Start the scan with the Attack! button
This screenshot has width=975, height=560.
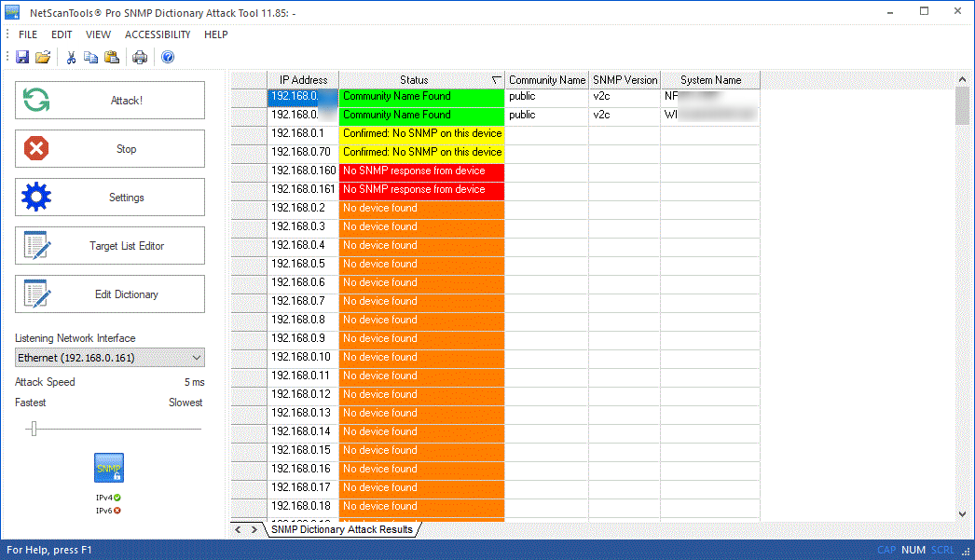coord(110,100)
